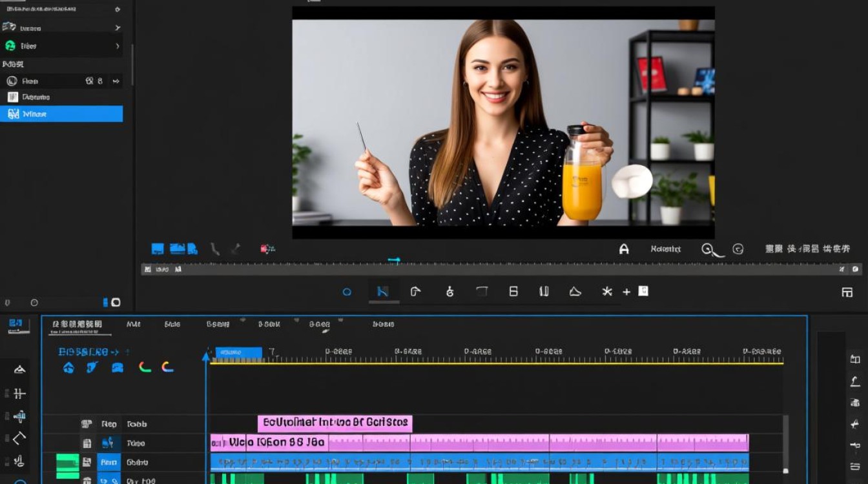
Task: Open the arrow dropdown on the sidebar search row
Action: (x=116, y=81)
